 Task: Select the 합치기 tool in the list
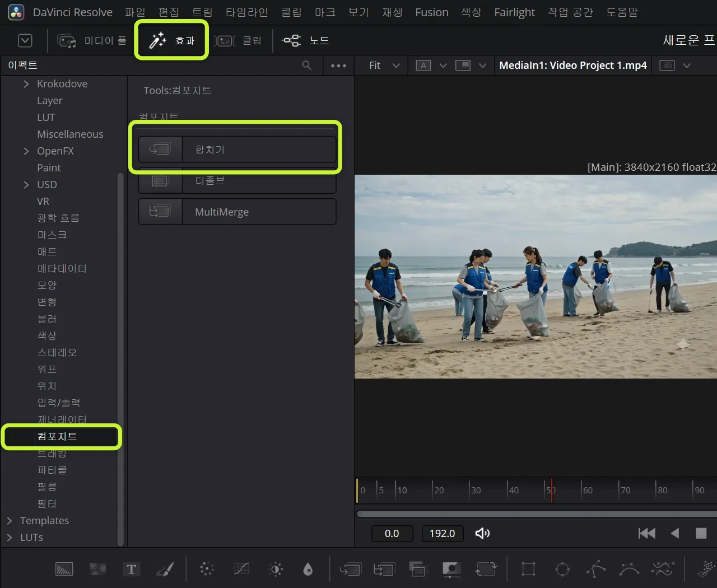pyautogui.click(x=238, y=150)
